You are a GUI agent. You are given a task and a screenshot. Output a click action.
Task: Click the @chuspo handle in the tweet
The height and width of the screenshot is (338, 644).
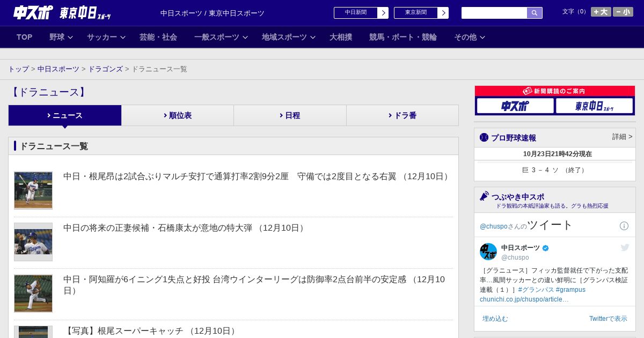[515, 258]
